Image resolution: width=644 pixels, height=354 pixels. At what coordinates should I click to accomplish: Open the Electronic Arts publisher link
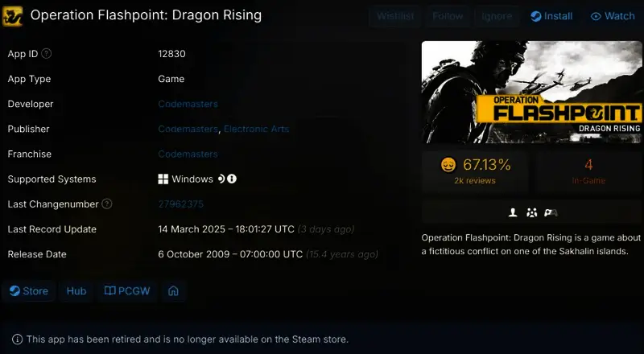point(256,129)
